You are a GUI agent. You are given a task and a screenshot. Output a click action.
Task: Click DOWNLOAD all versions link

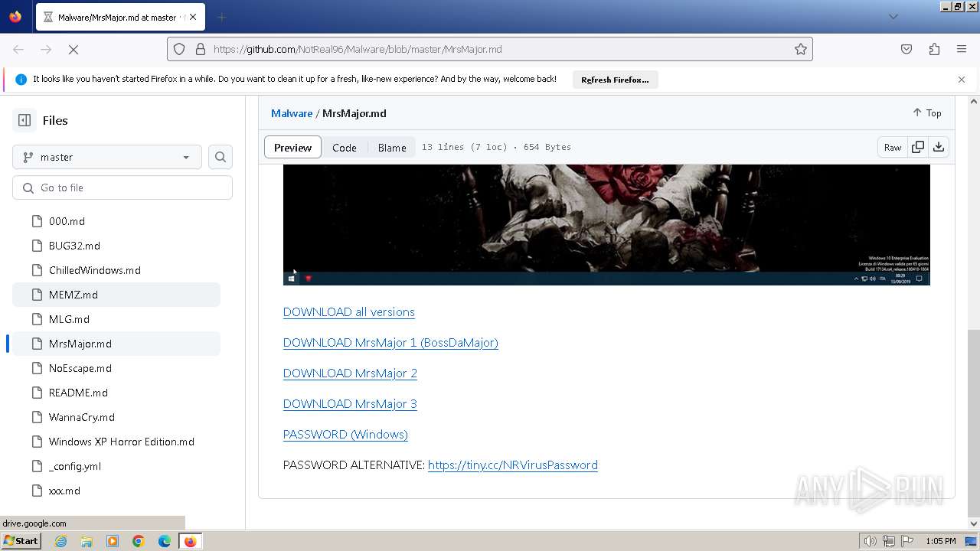point(349,312)
